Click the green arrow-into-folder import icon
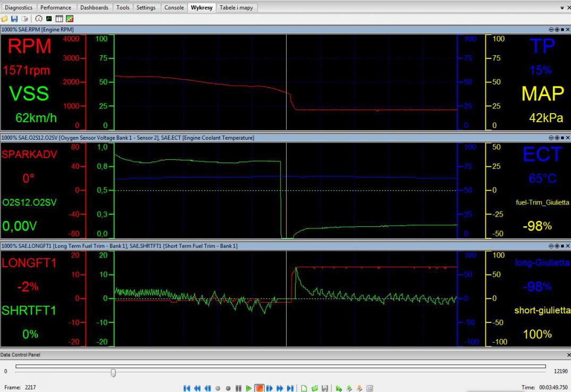Viewport: 571px width, 392px height. click(x=339, y=388)
